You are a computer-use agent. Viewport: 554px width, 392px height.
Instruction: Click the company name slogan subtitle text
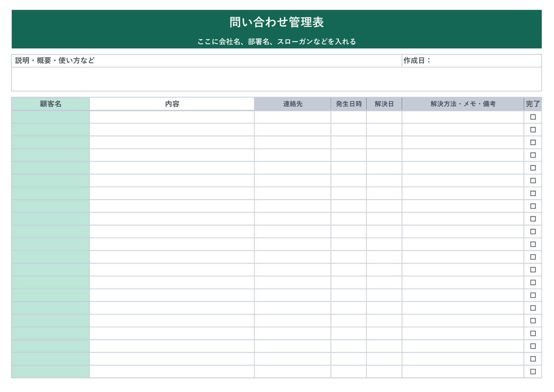[276, 42]
